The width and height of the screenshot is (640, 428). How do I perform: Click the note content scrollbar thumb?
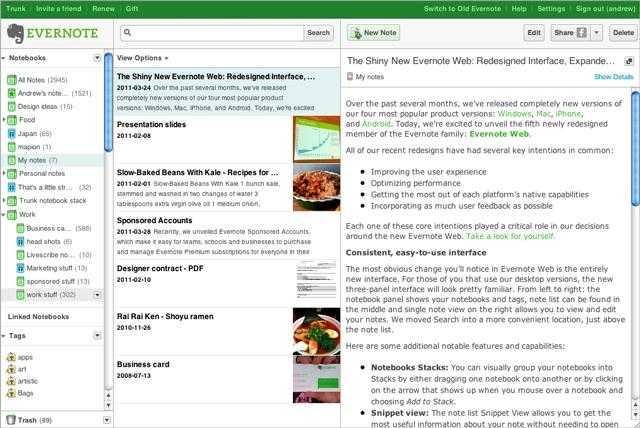[x=636, y=149]
